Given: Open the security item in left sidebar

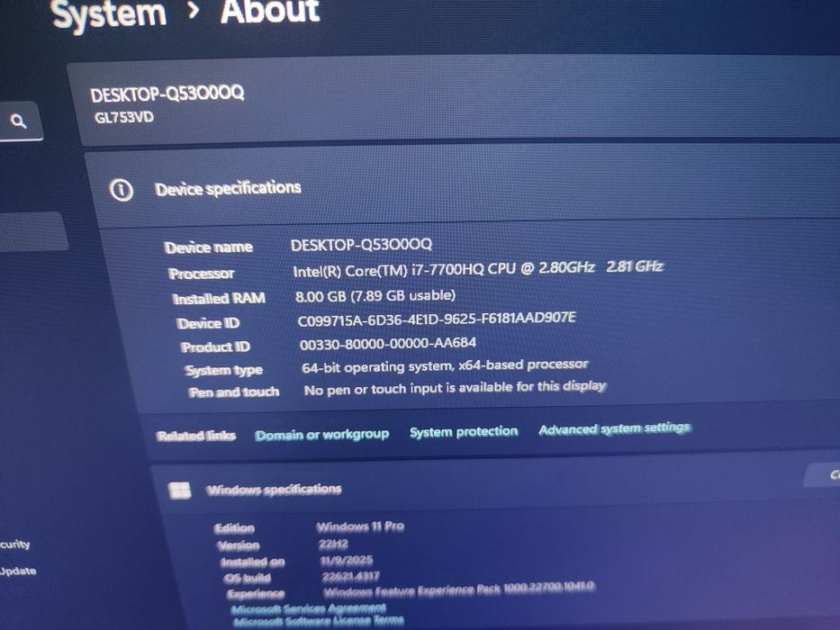Looking at the screenshot, I should pos(15,544).
